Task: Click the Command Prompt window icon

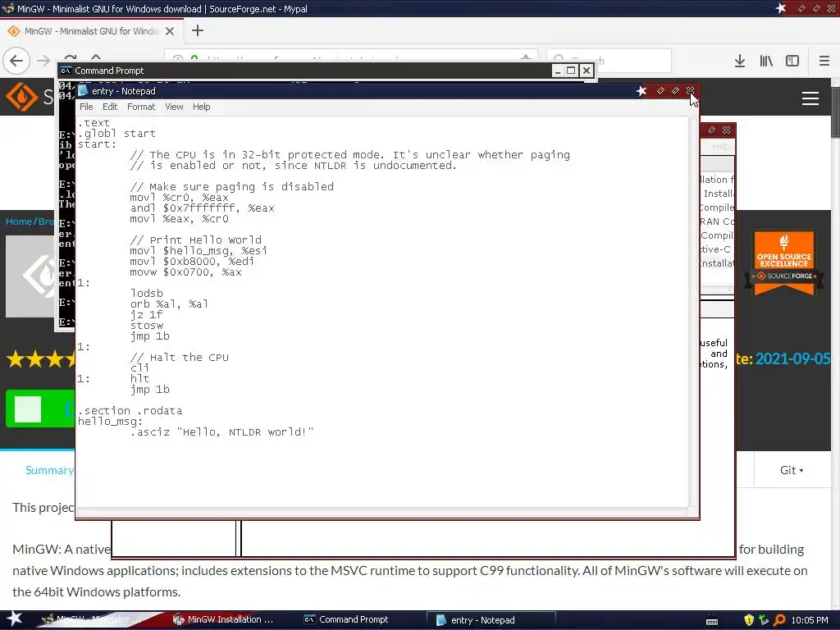Action: [x=66, y=71]
